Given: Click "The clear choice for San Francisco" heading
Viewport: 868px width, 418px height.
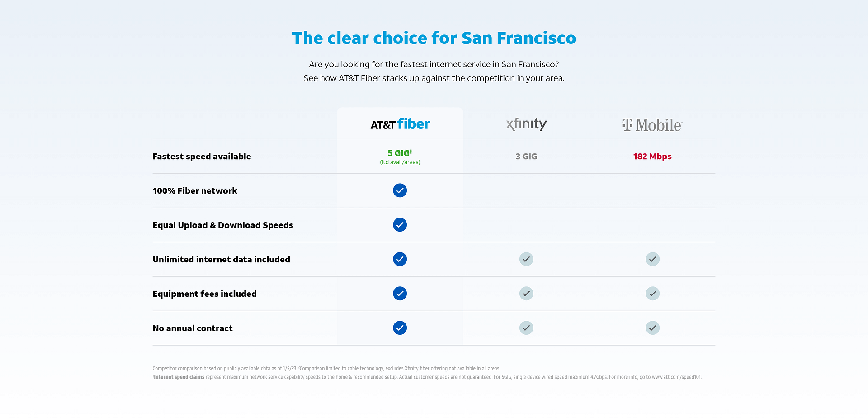Looking at the screenshot, I should point(434,38).
